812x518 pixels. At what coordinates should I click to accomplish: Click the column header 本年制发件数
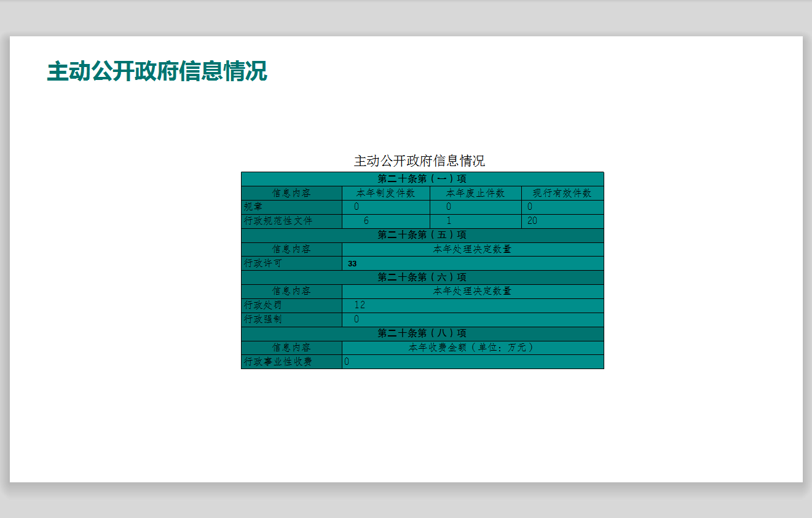(385, 193)
